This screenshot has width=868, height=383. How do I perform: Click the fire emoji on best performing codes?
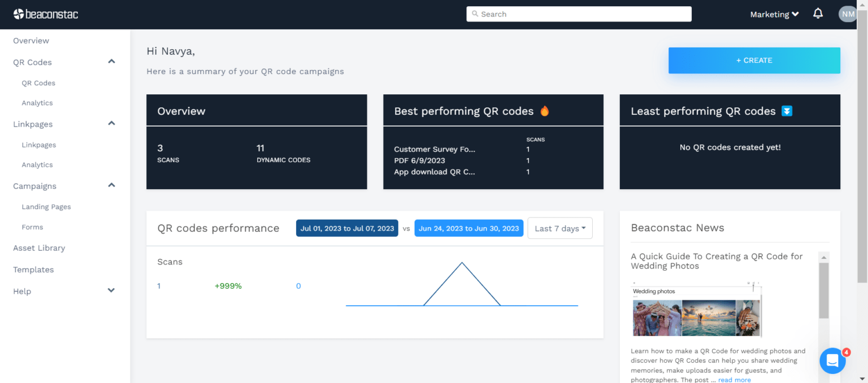(544, 111)
